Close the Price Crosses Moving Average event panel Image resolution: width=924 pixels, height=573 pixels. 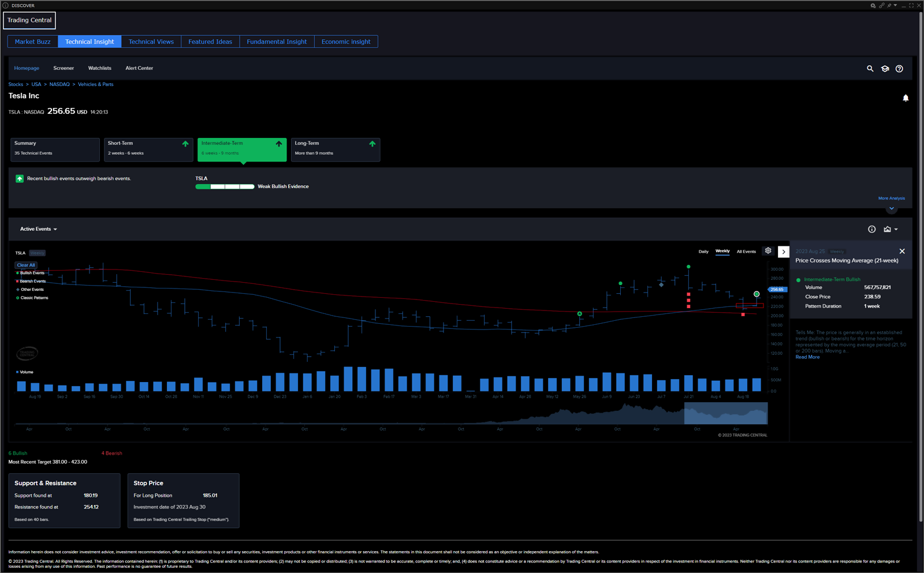pyautogui.click(x=901, y=251)
